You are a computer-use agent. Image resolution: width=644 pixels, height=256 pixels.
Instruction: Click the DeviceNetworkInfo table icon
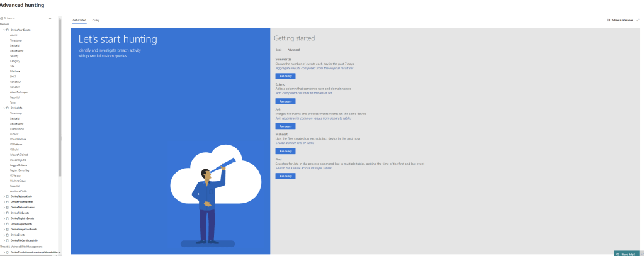pyautogui.click(x=8, y=196)
